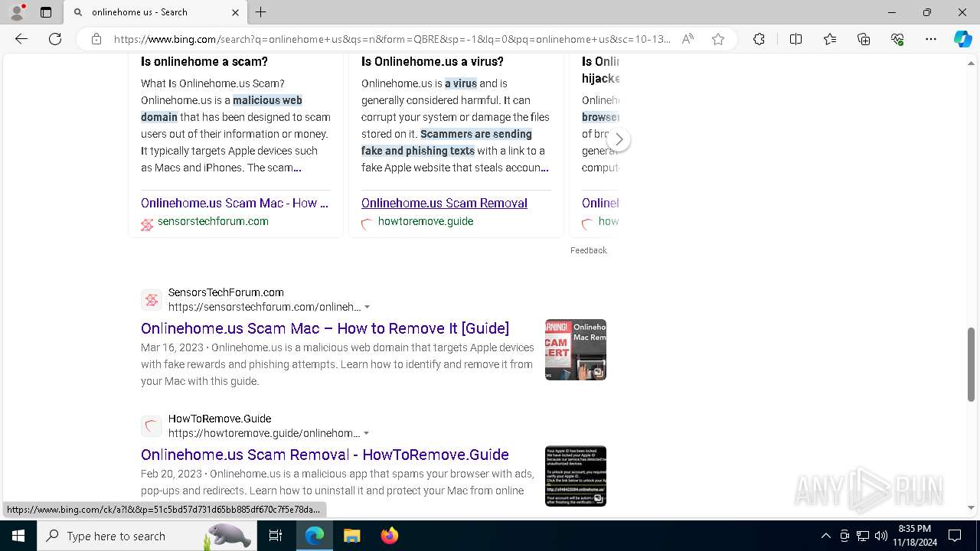Open Onlinehome.us Scam Mac How to Remove result

click(x=325, y=328)
